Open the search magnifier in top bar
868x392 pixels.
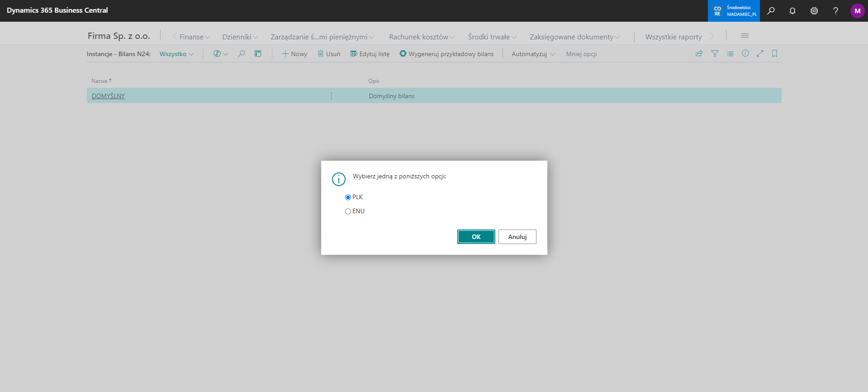771,11
